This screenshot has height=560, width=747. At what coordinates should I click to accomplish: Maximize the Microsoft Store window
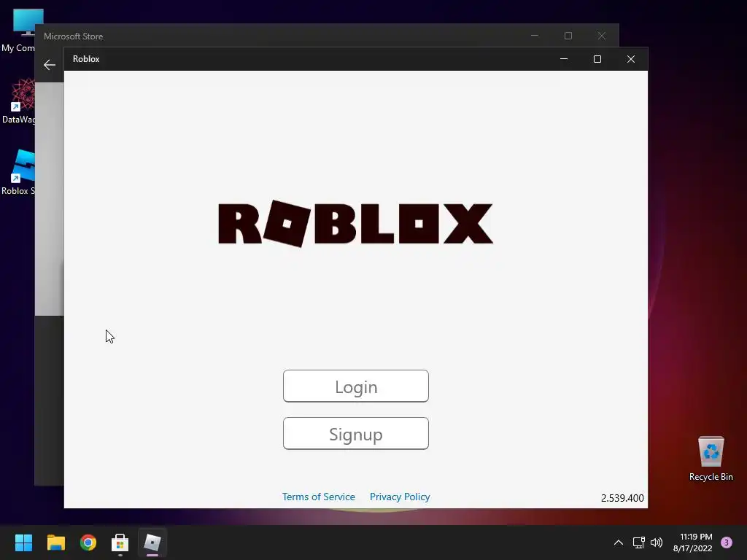click(x=568, y=36)
